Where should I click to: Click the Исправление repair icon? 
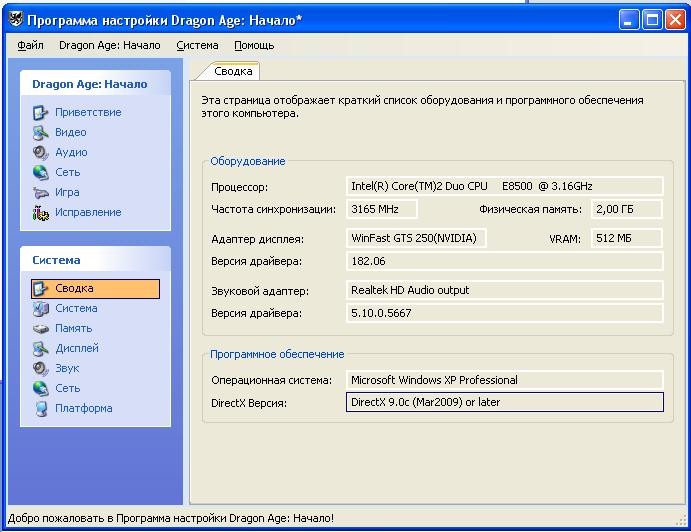point(41,213)
